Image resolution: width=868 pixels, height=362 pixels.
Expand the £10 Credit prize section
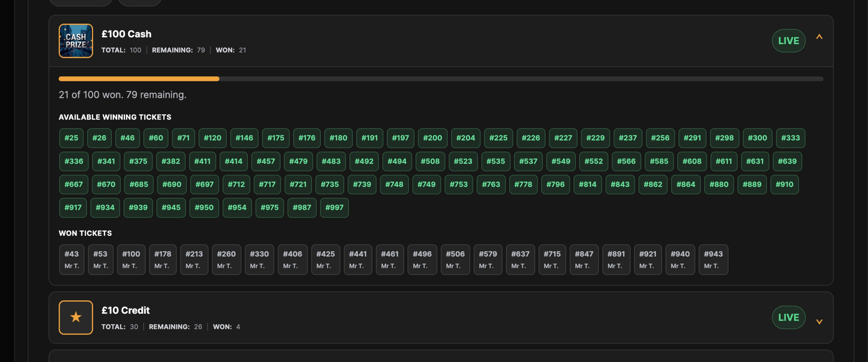pos(819,322)
